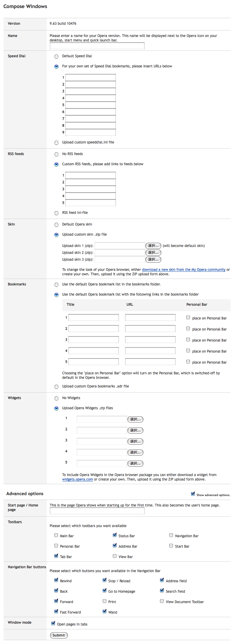Uncheck Status Bar toolbar

(115, 535)
